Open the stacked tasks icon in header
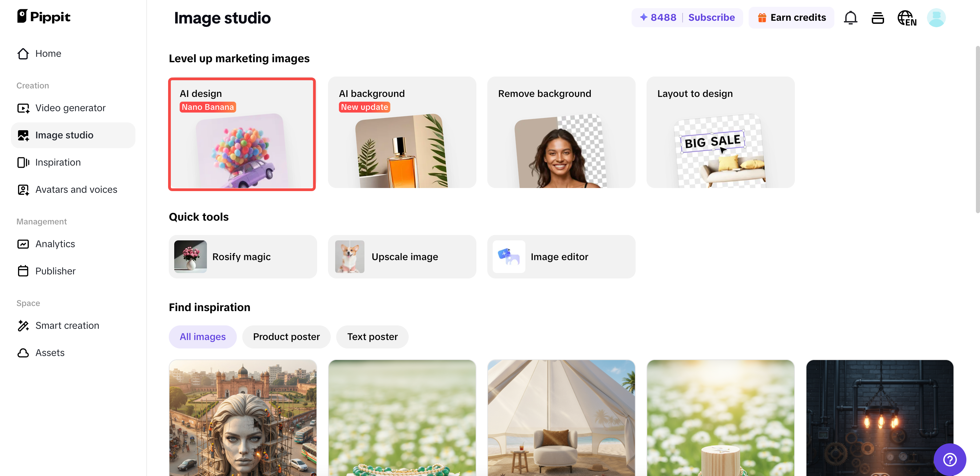This screenshot has width=980, height=476. tap(878, 18)
